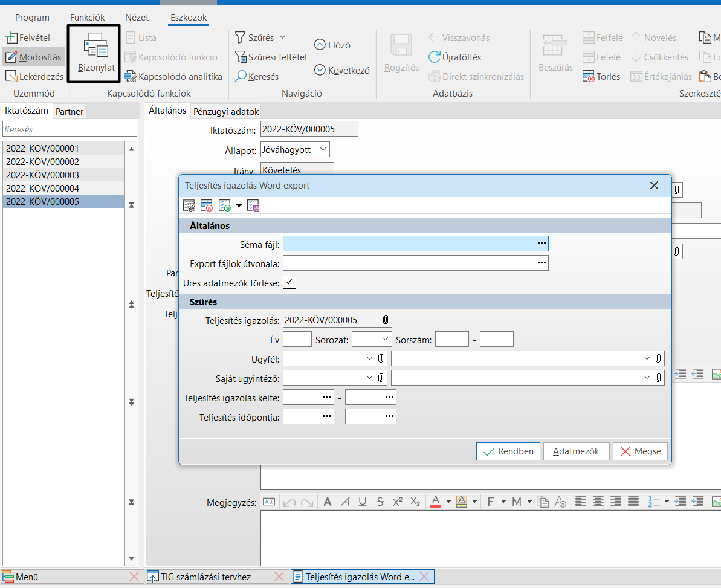Click the Adatmezők button
This screenshot has height=588, width=721.
576,451
